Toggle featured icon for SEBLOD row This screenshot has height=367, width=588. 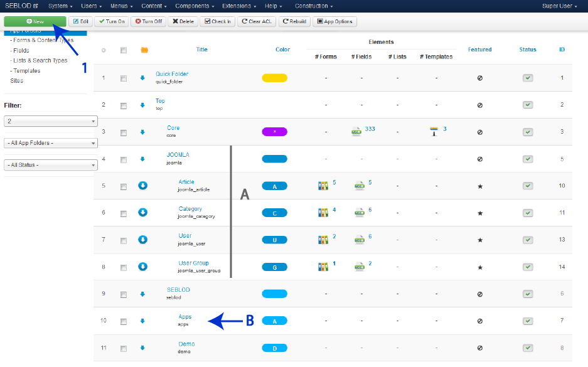(x=480, y=294)
